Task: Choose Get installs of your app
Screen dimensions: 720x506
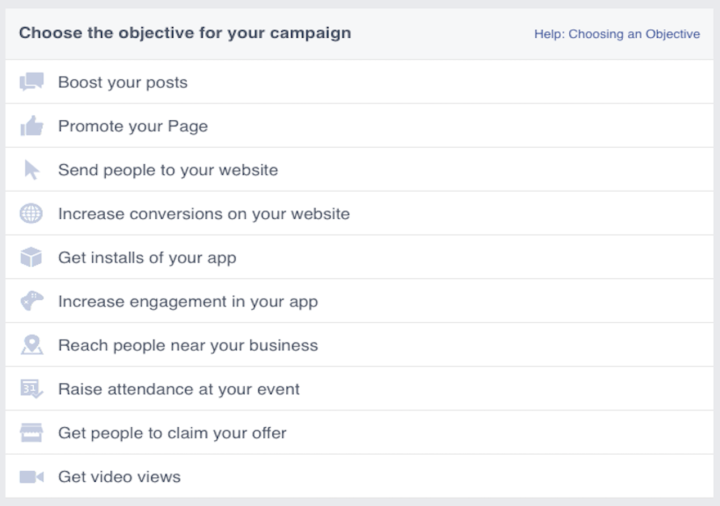Action: tap(147, 258)
